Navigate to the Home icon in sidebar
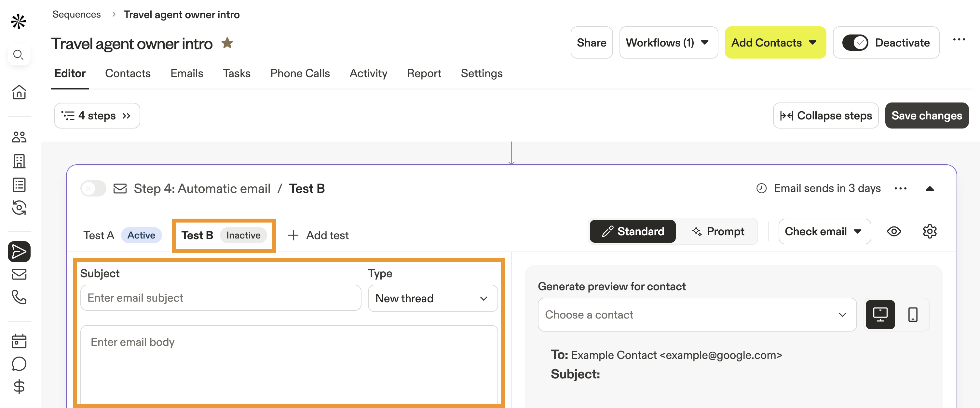This screenshot has width=980, height=408. coord(19,92)
